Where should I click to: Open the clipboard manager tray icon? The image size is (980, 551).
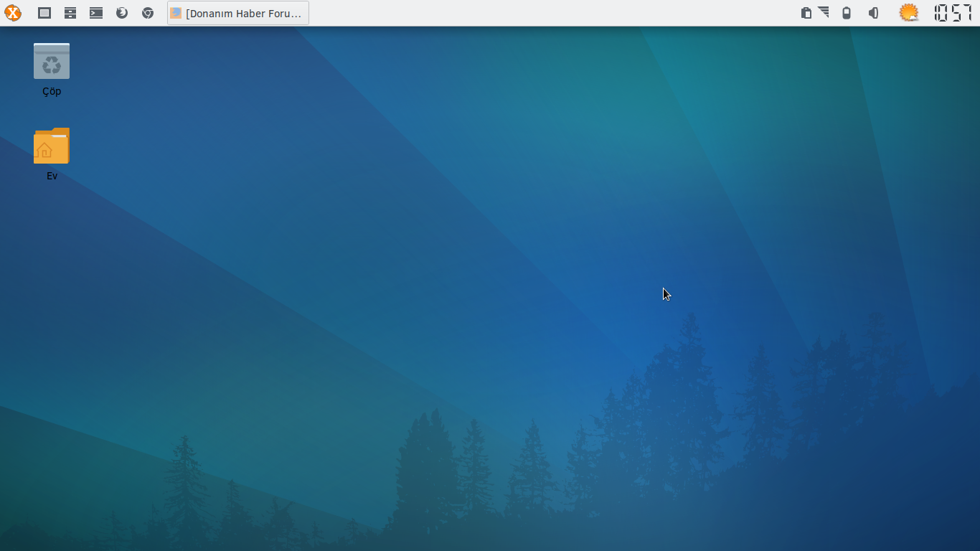coord(806,13)
